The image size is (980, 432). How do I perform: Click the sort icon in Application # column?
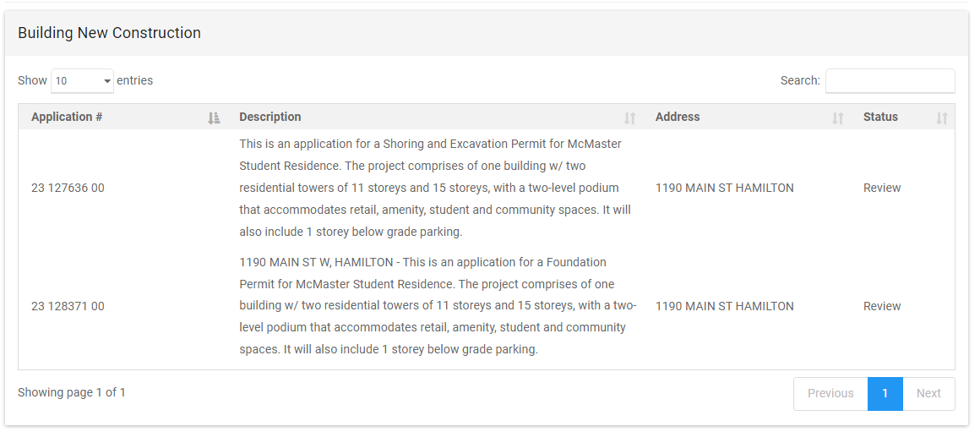point(214,118)
